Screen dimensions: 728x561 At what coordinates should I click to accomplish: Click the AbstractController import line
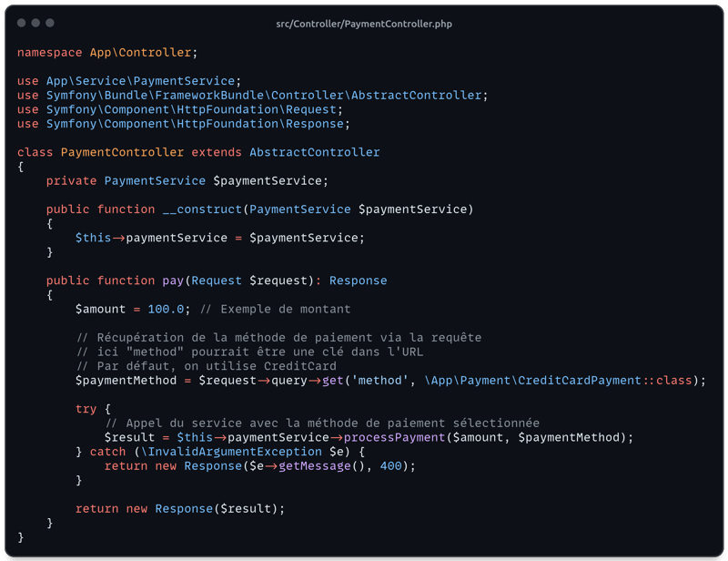[253, 96]
